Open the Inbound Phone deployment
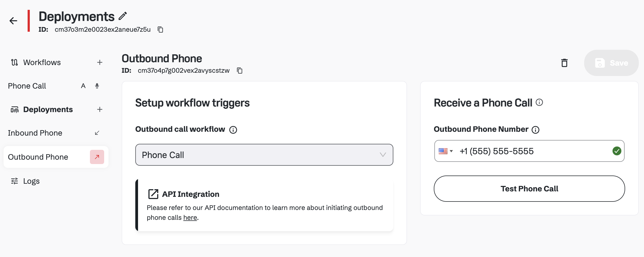644x257 pixels. 35,133
